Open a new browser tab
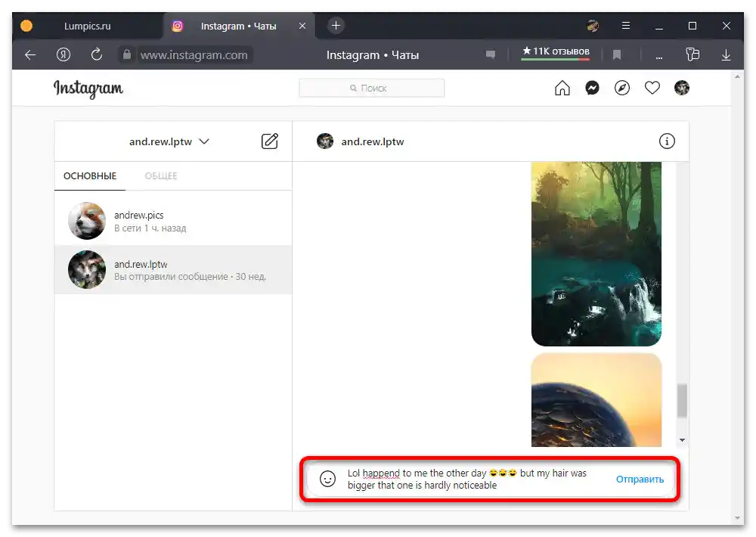The height and width of the screenshot is (537, 756). tap(336, 26)
